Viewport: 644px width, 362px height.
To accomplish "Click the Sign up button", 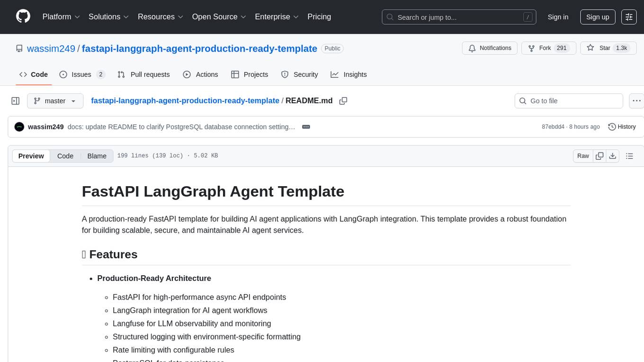I will pyautogui.click(x=598, y=17).
